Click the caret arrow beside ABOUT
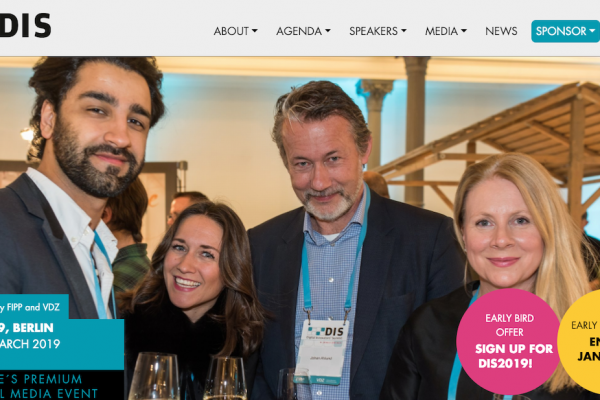This screenshot has width=600, height=400. pos(255,31)
